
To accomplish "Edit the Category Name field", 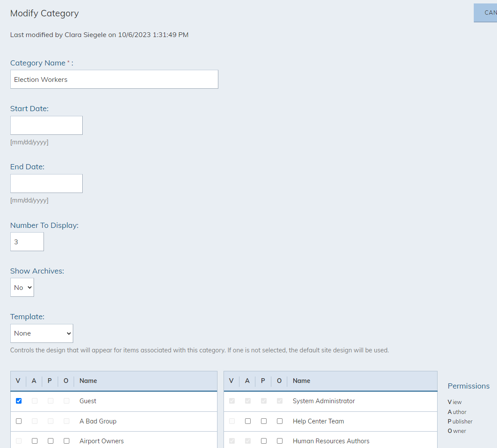I will pos(114,79).
